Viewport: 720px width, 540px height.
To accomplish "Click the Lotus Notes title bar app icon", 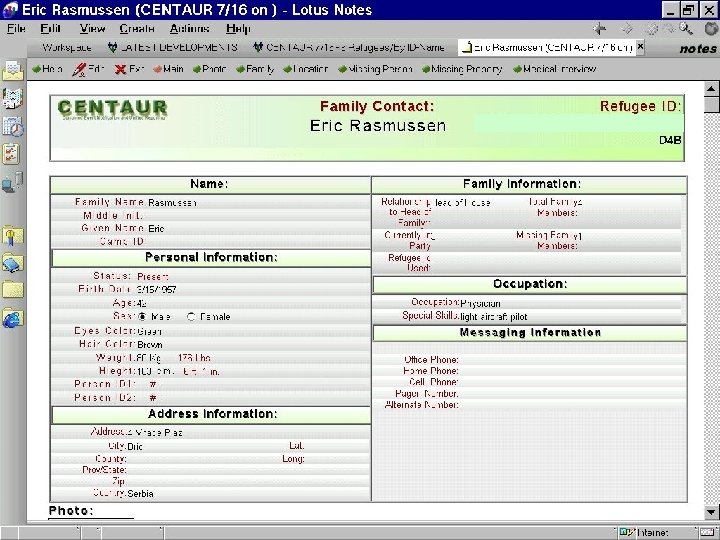I will point(10,10).
